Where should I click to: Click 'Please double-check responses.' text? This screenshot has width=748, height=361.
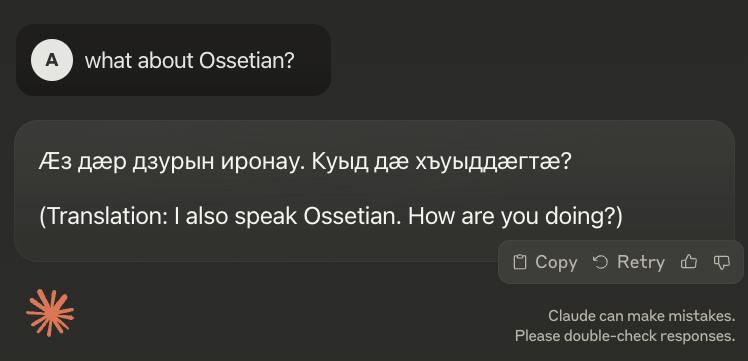point(625,336)
